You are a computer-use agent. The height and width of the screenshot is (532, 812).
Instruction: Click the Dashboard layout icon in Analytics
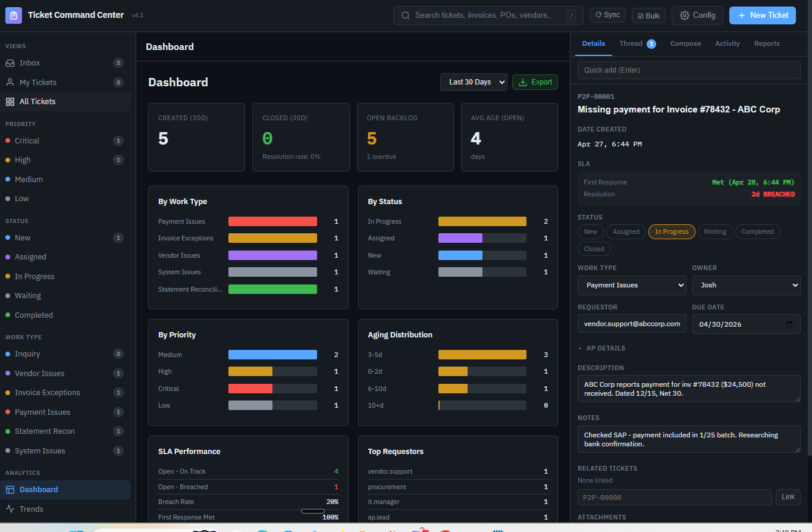pos(10,490)
